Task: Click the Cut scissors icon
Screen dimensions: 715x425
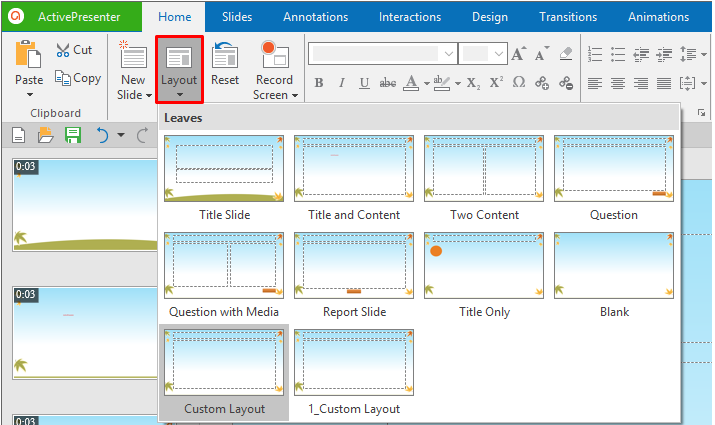Action: tap(63, 50)
